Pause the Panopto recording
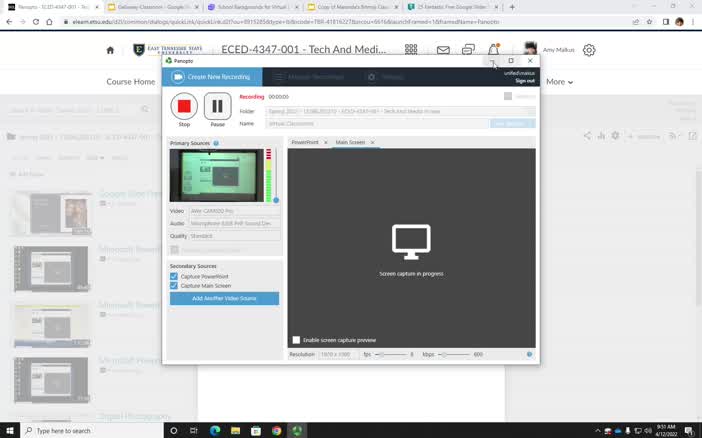Image resolution: width=702 pixels, height=438 pixels. pyautogui.click(x=218, y=106)
